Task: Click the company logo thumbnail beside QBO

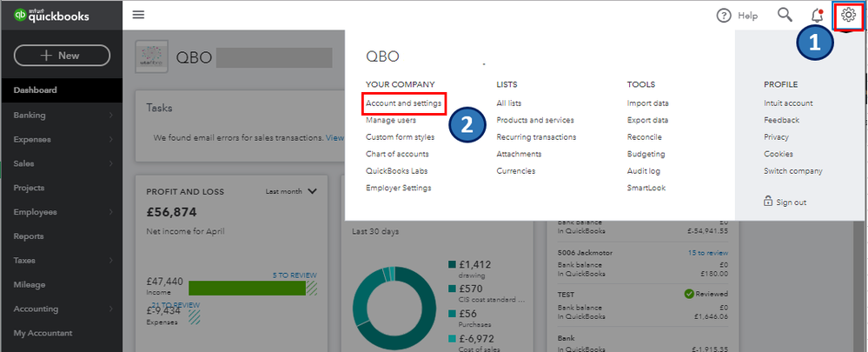Action: coord(152,57)
